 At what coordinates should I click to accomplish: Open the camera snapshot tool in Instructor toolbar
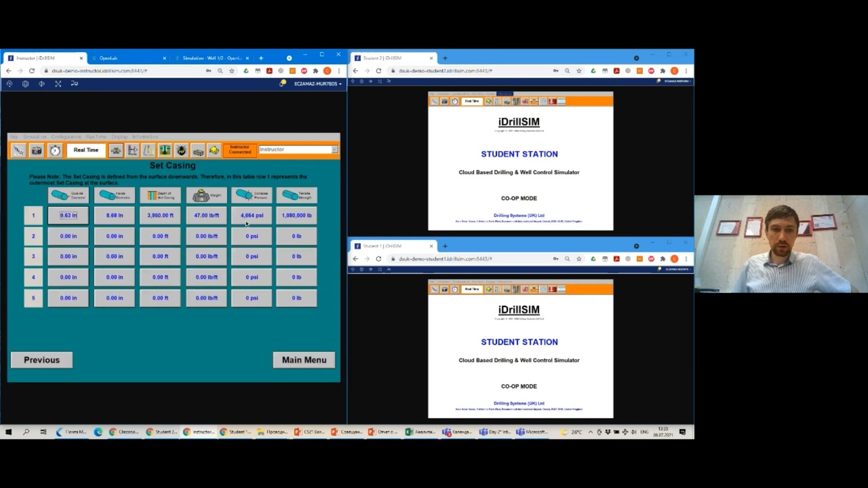click(37, 150)
